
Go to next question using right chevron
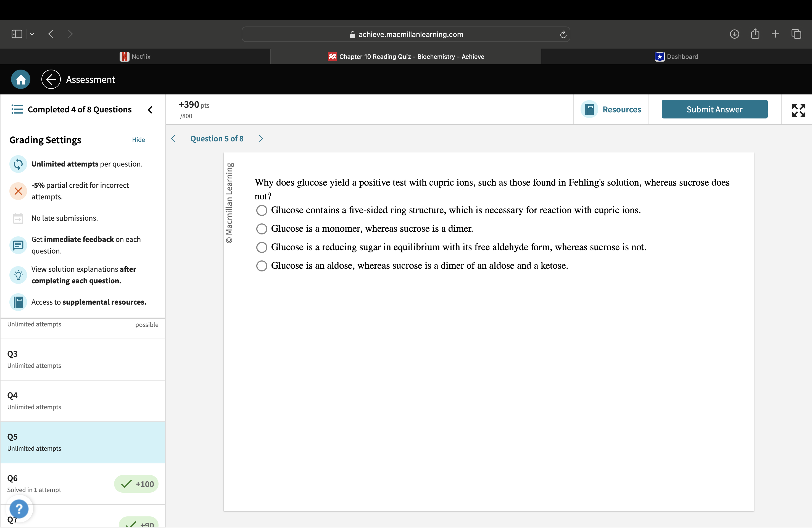(261, 138)
